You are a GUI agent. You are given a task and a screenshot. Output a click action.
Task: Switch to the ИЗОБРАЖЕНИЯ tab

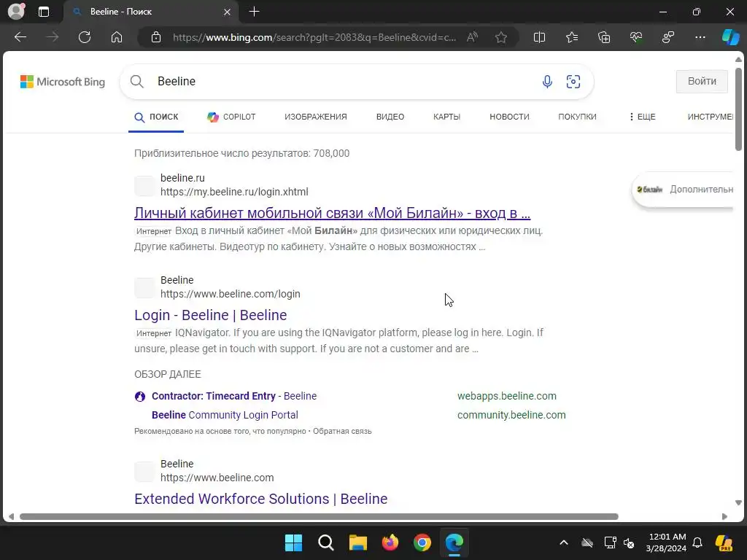coord(316,117)
